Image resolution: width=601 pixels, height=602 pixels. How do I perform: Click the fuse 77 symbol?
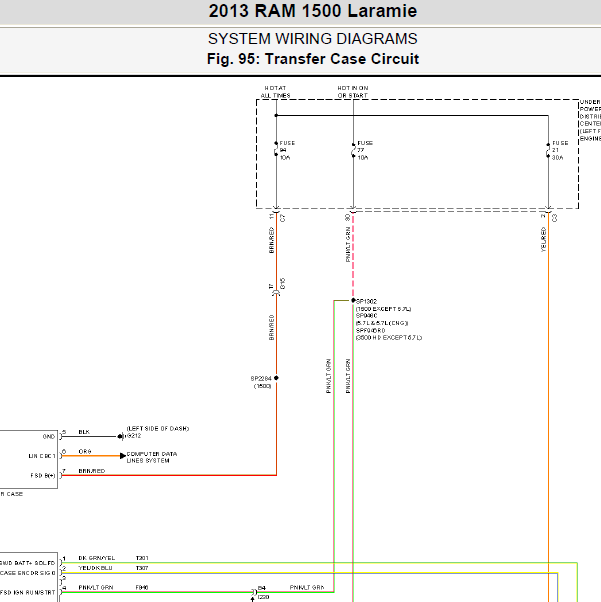click(353, 150)
